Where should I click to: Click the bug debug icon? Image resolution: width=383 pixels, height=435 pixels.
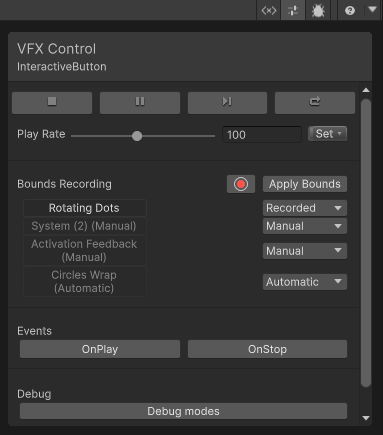(x=318, y=10)
